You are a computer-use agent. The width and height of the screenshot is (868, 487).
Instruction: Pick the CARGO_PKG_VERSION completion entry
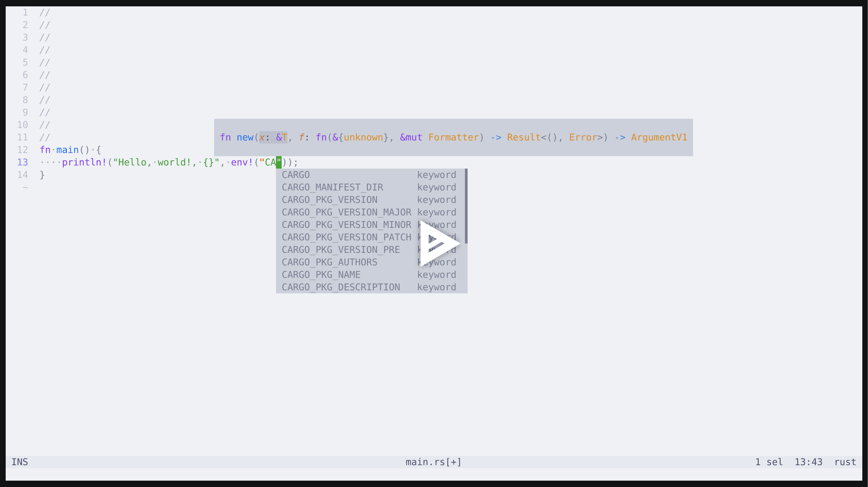coord(370,200)
